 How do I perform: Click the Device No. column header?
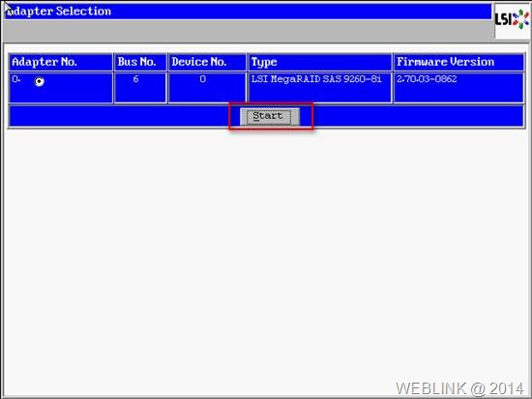pyautogui.click(x=207, y=62)
